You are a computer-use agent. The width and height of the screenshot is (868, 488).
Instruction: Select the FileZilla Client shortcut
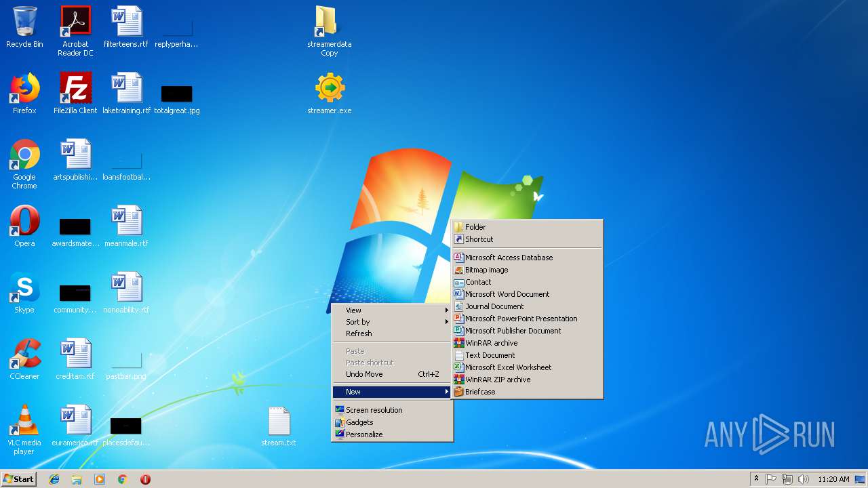(75, 94)
